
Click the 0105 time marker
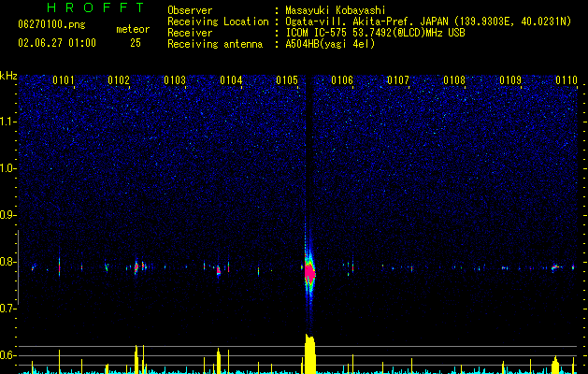[x=287, y=80]
